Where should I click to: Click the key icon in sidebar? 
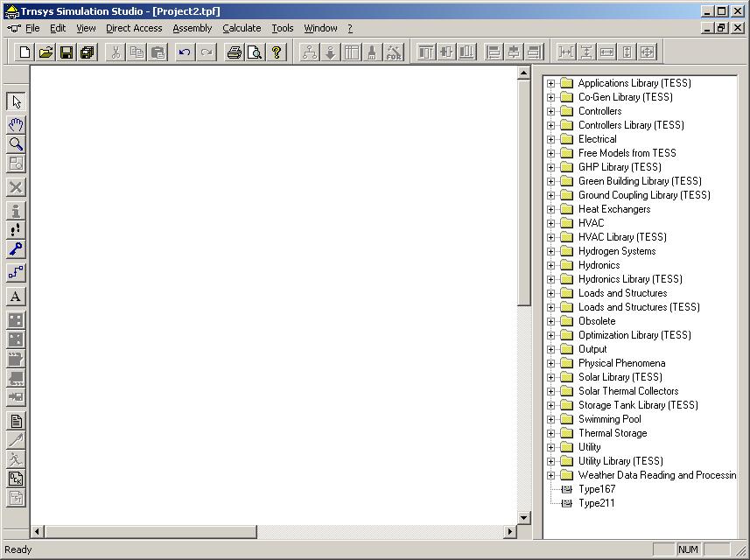[x=16, y=249]
